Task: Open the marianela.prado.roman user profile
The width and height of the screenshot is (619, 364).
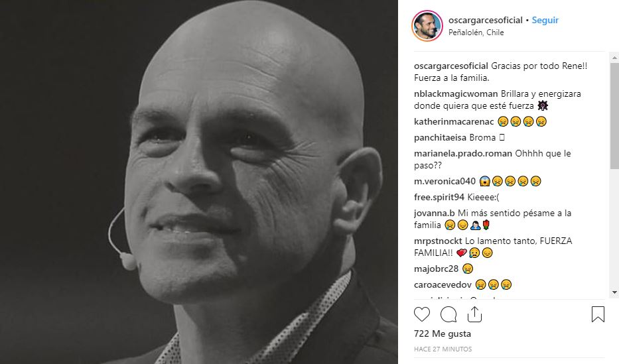Action: 462,154
